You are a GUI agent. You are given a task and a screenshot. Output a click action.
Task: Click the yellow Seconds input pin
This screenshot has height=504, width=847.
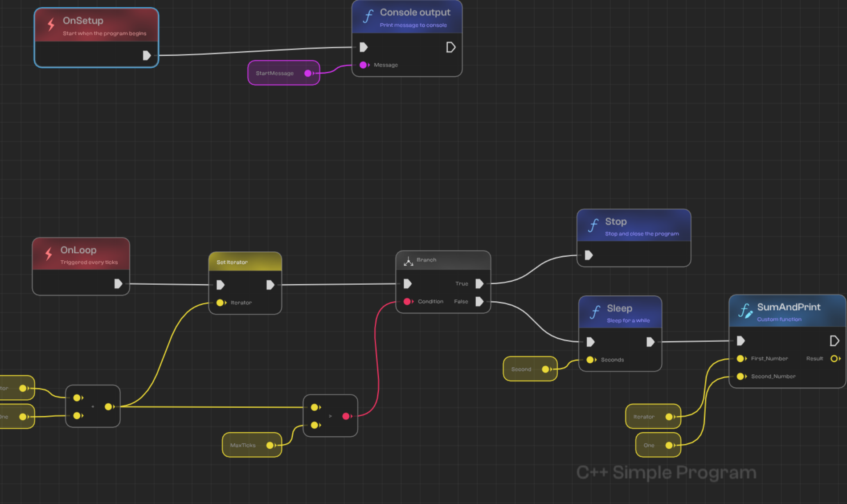pyautogui.click(x=590, y=360)
